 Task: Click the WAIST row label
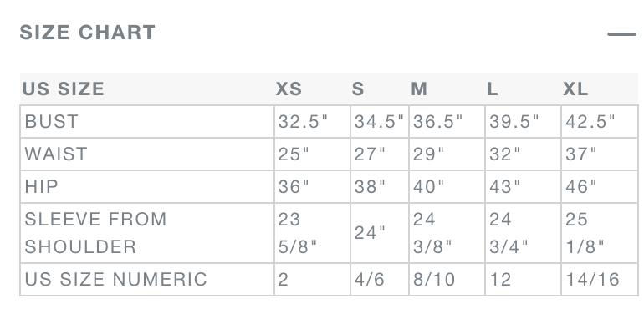point(56,154)
